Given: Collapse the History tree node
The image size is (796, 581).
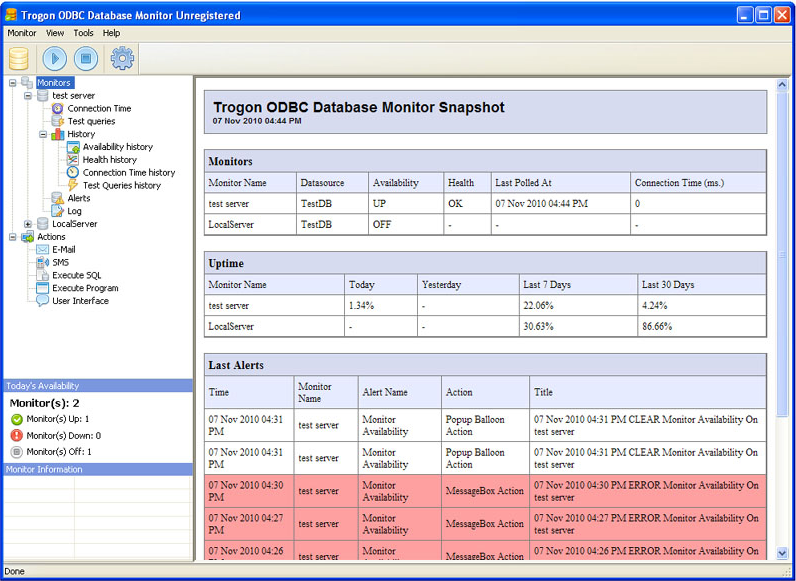Looking at the screenshot, I should (x=43, y=134).
